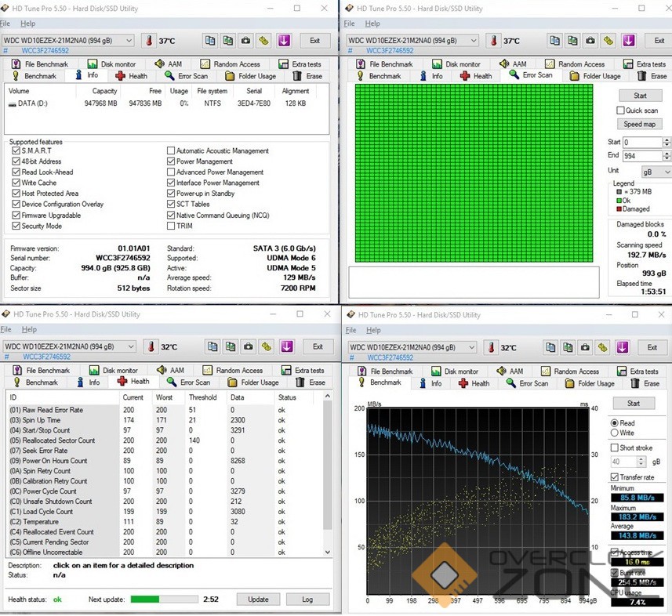672x616 pixels.
Task: Click the camera screenshot icon in the Info window
Action: (246, 41)
